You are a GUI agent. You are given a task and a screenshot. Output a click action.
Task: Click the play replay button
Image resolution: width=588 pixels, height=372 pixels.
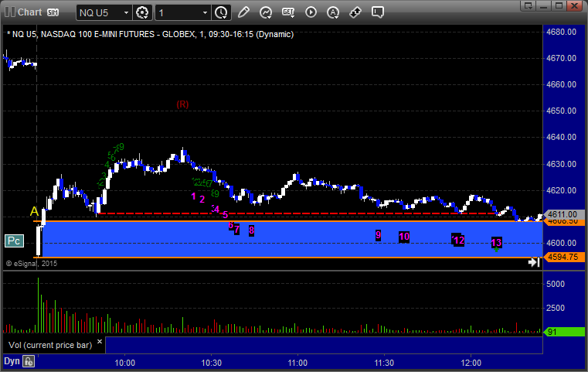coord(311,12)
